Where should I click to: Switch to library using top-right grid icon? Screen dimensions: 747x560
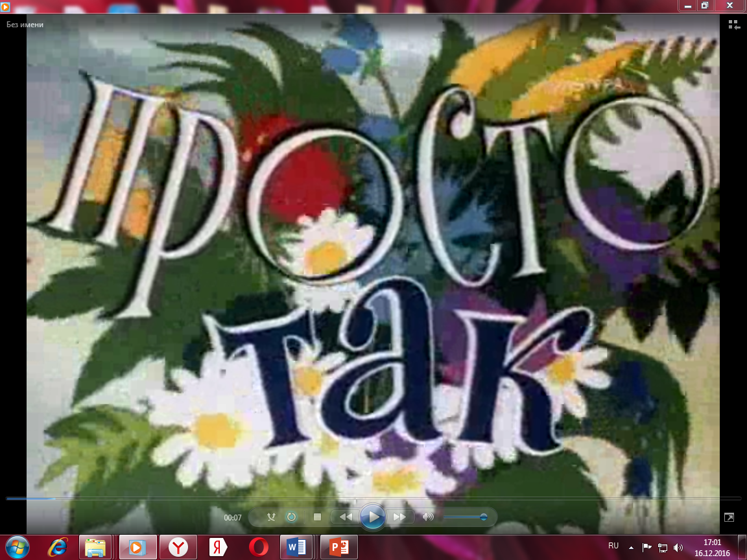pyautogui.click(x=734, y=25)
